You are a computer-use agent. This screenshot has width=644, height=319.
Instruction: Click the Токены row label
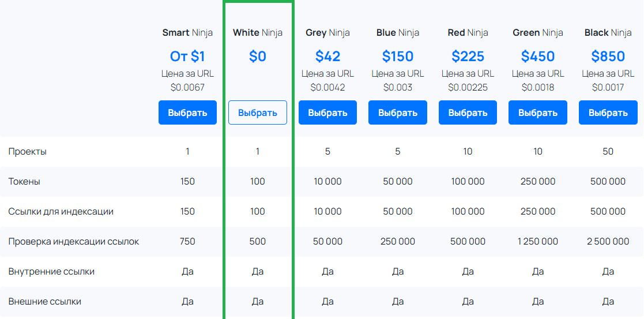pos(24,181)
